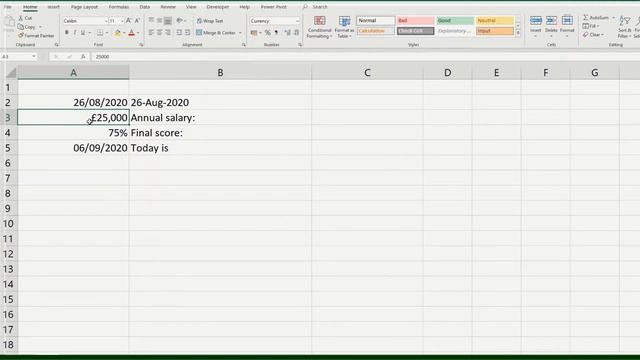Toggle Bold formatting
Image resolution: width=640 pixels, height=360 pixels.
click(x=67, y=33)
